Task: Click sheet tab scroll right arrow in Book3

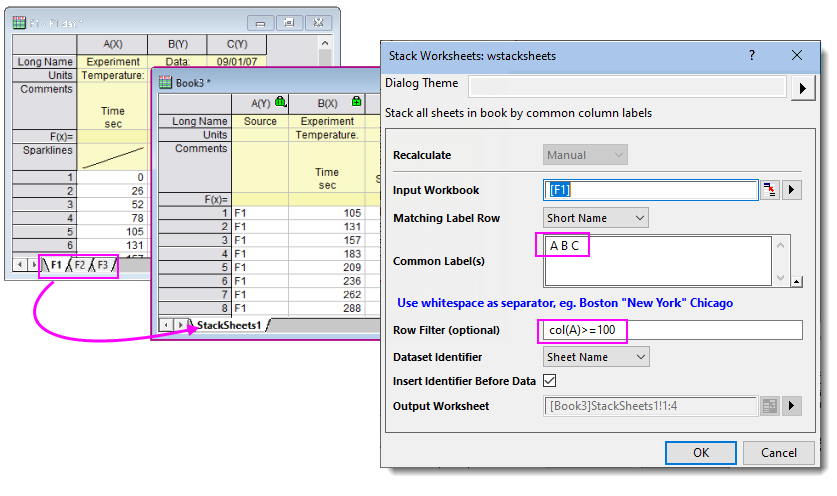Action: click(180, 325)
